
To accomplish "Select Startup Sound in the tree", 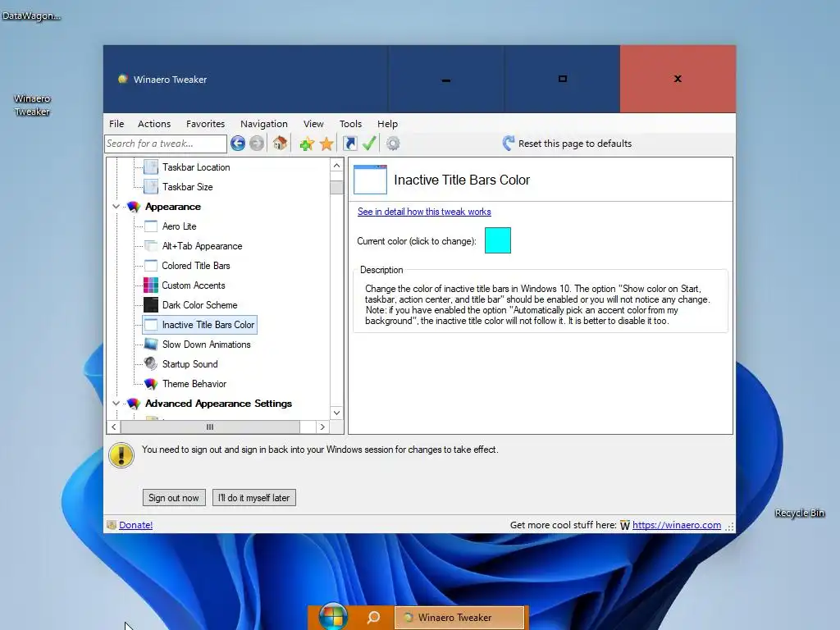I will point(190,363).
